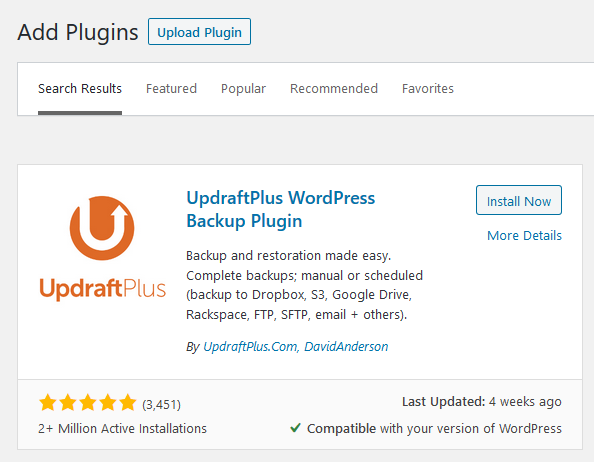Open the UpdraftPlus WordPress Backup Plugin title link
The height and width of the screenshot is (462, 594).
[x=281, y=209]
